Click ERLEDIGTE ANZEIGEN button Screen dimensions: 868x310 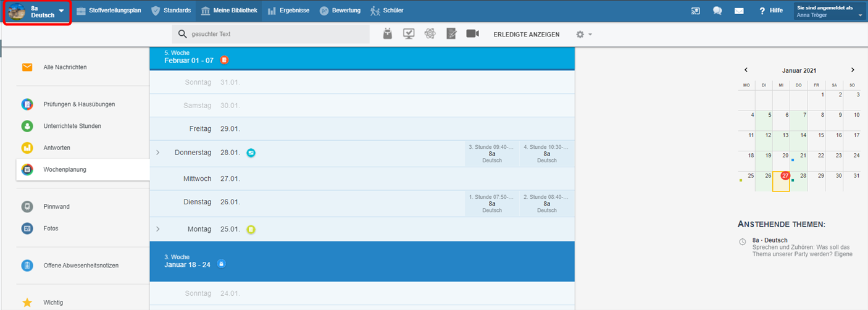point(527,35)
